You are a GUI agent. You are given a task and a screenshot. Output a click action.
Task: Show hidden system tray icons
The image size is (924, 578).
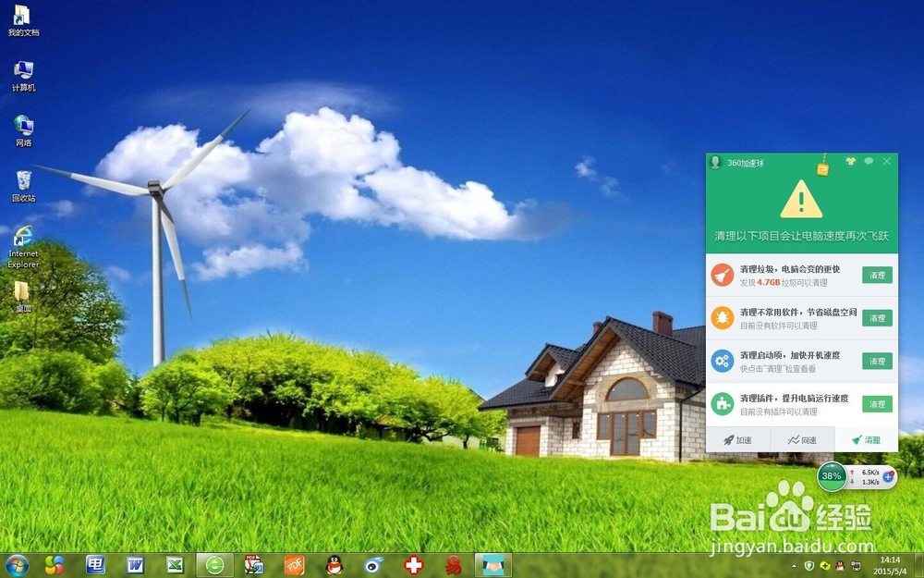[x=793, y=566]
